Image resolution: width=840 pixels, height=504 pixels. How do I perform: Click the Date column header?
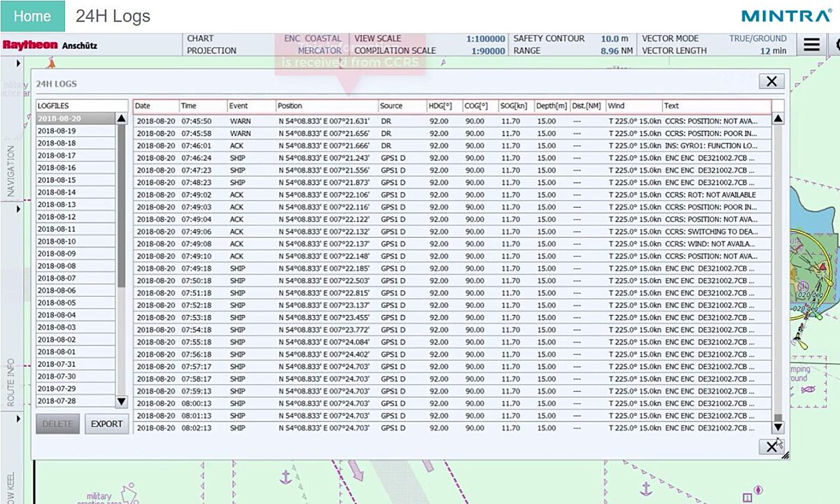tap(157, 106)
